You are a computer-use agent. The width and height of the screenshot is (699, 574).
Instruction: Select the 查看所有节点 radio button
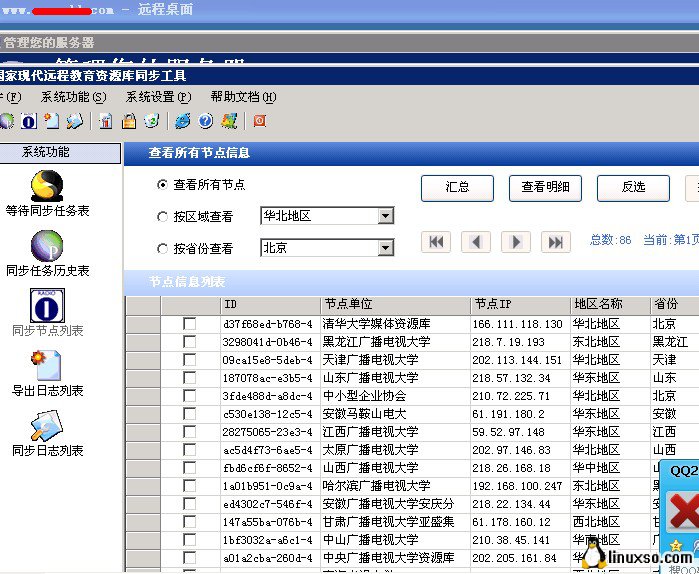pyautogui.click(x=163, y=185)
